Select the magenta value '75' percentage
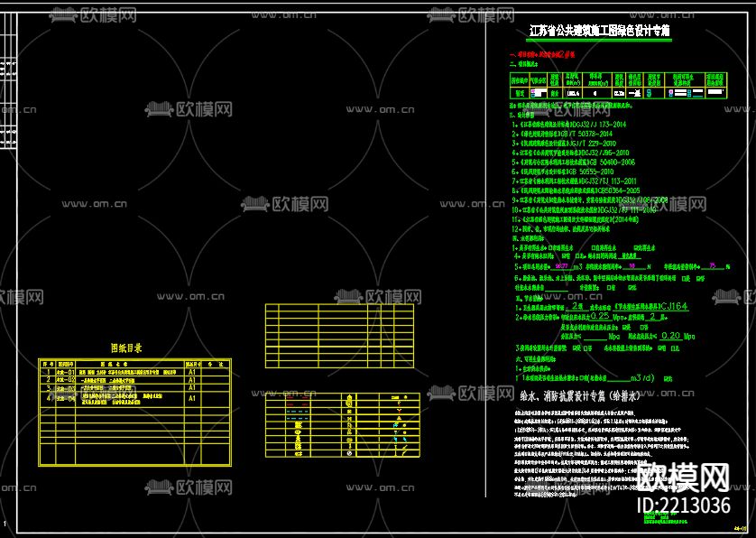 point(713,266)
